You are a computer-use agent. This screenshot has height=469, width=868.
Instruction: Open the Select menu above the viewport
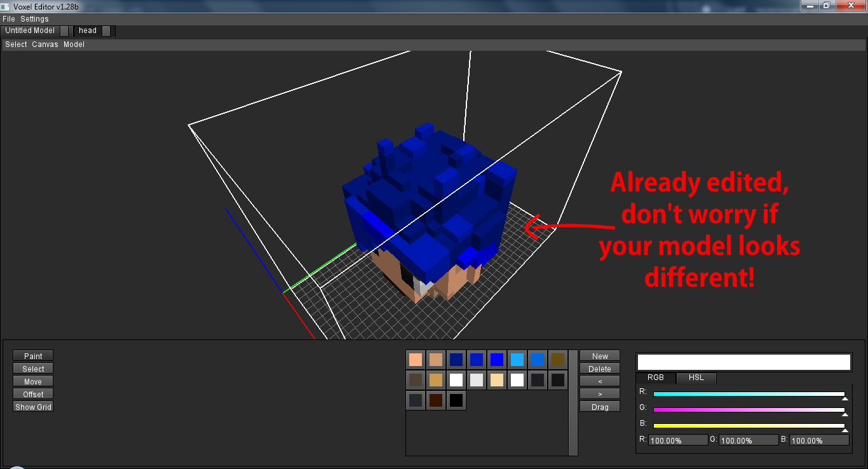(x=17, y=44)
